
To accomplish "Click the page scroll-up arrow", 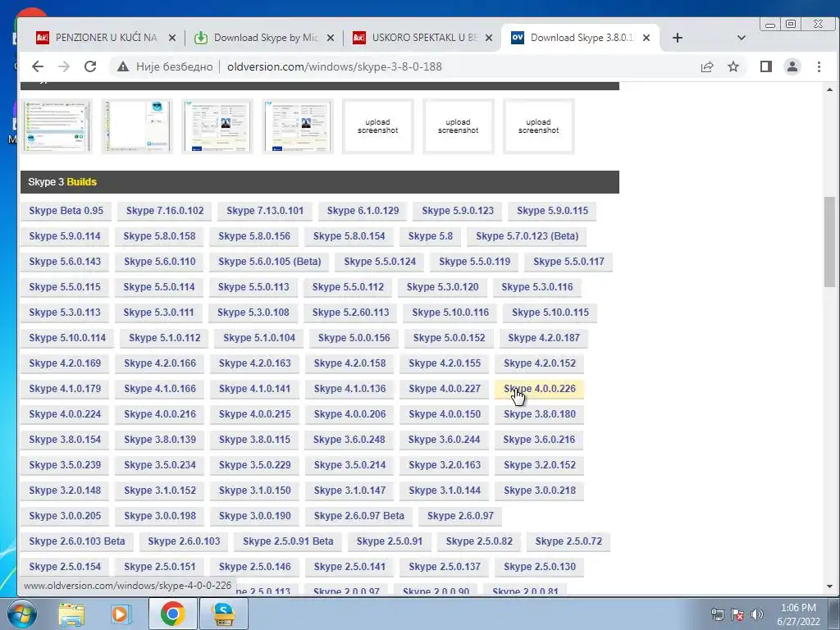I will (x=830, y=89).
